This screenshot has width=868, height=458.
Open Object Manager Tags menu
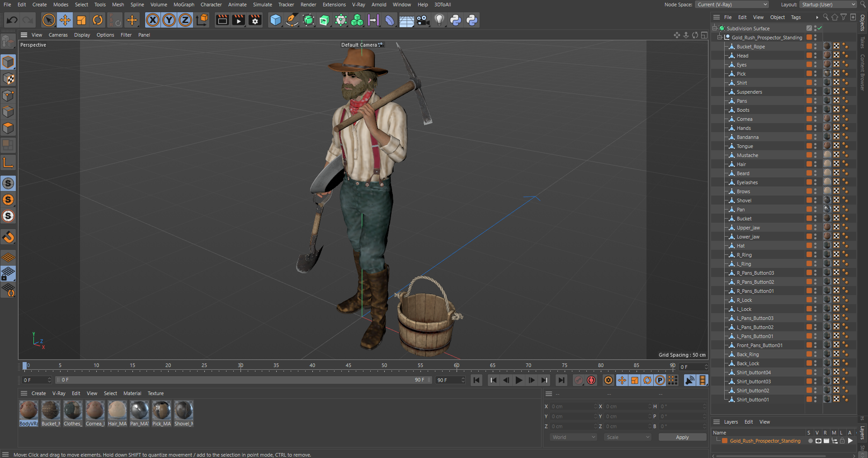[796, 17]
